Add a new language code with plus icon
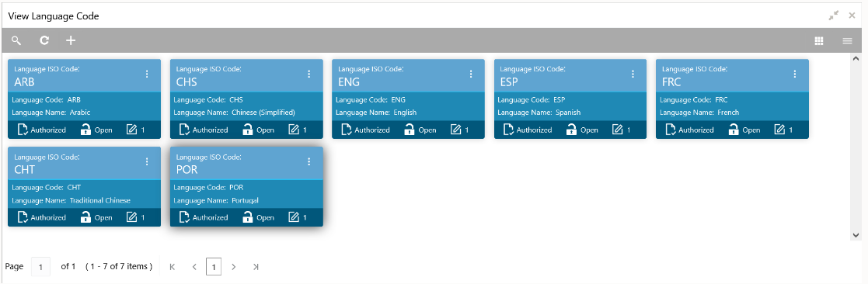This screenshot has width=868, height=284. 70,40
